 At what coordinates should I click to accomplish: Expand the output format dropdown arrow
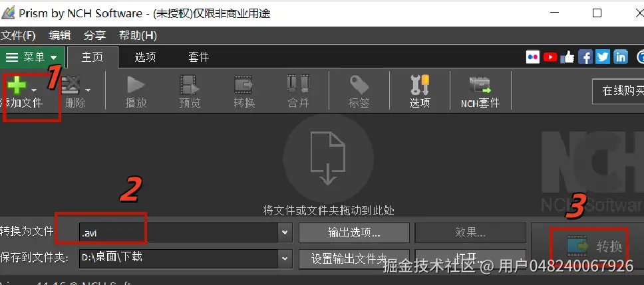(x=285, y=233)
